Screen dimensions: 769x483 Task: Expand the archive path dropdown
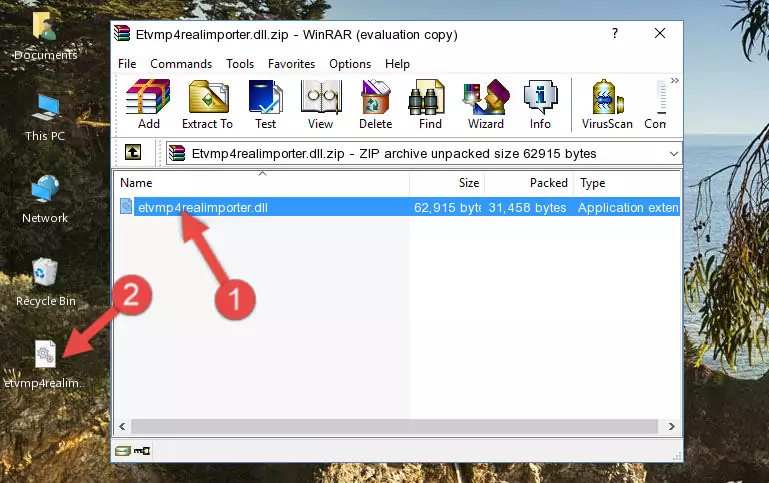click(674, 153)
